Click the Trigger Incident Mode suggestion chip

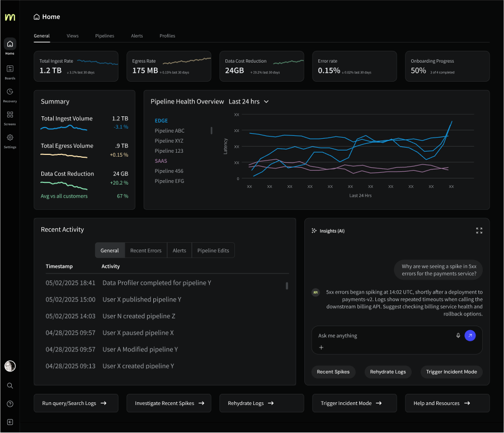[x=451, y=371]
